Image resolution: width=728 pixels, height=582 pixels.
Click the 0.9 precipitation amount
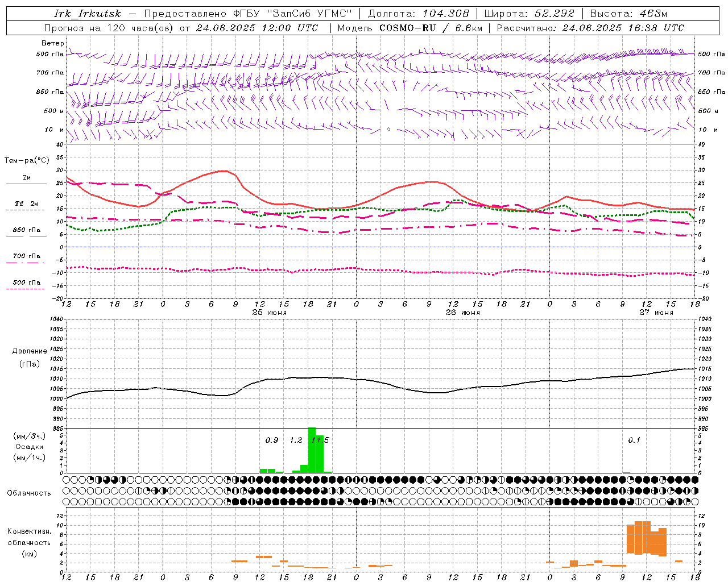272,440
